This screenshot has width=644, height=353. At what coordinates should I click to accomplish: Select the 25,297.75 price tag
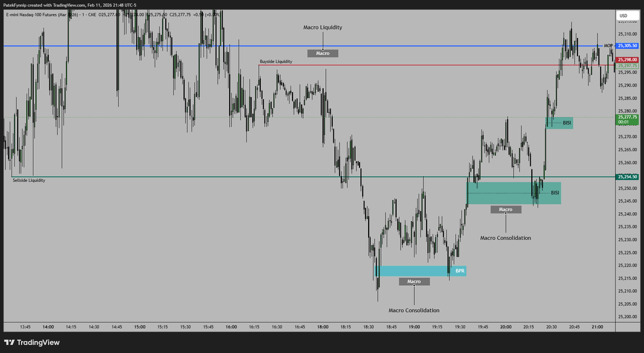pyautogui.click(x=627, y=66)
